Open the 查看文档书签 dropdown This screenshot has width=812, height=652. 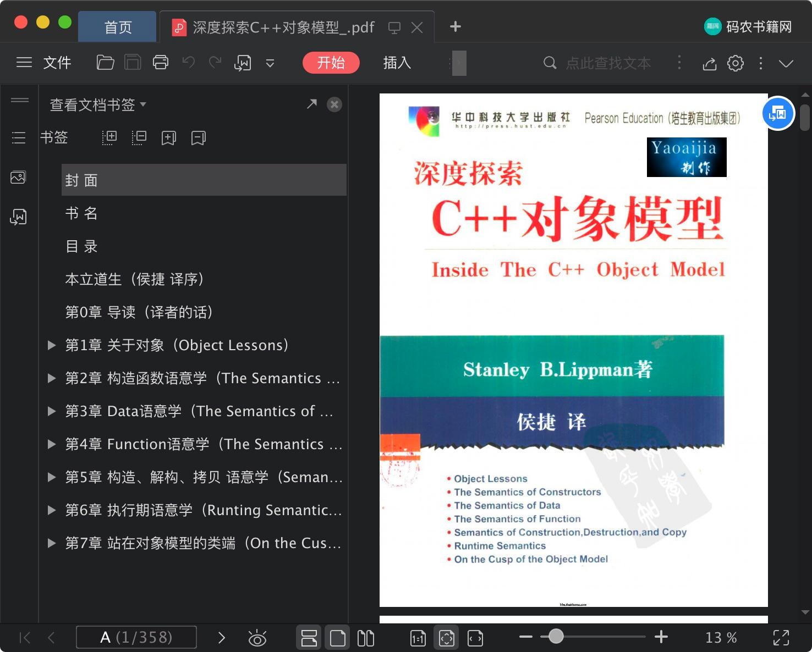pyautogui.click(x=98, y=104)
